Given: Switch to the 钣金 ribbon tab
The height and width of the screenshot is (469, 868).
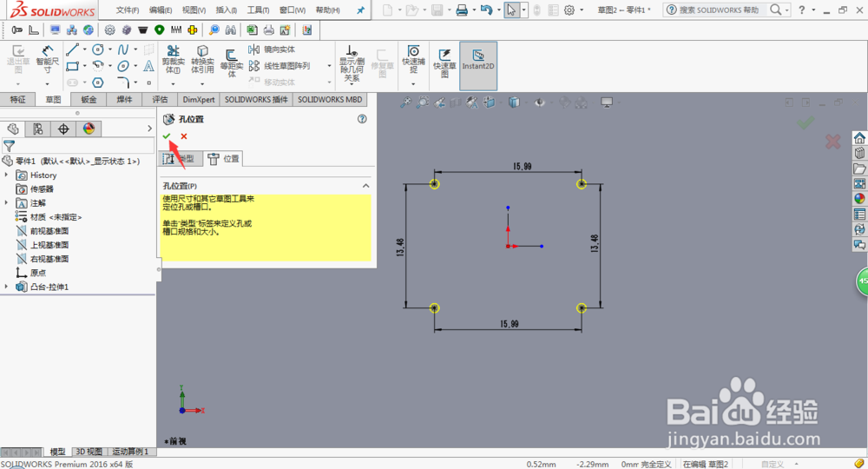Looking at the screenshot, I should point(89,100).
